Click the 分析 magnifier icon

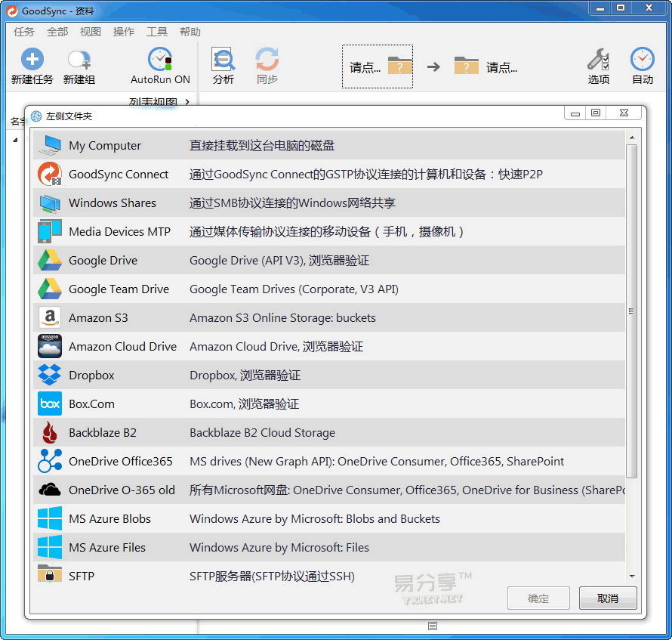(223, 59)
